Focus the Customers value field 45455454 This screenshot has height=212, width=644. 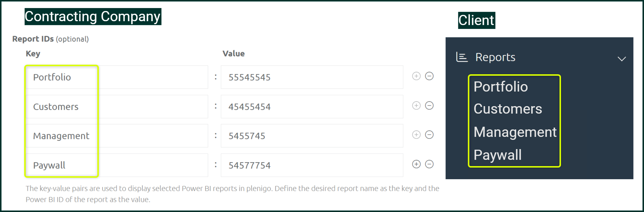(312, 107)
